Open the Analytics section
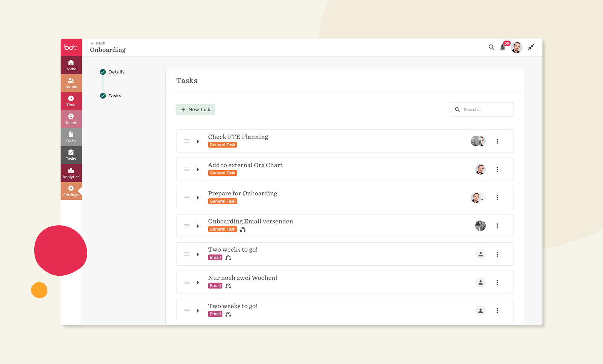 click(71, 173)
